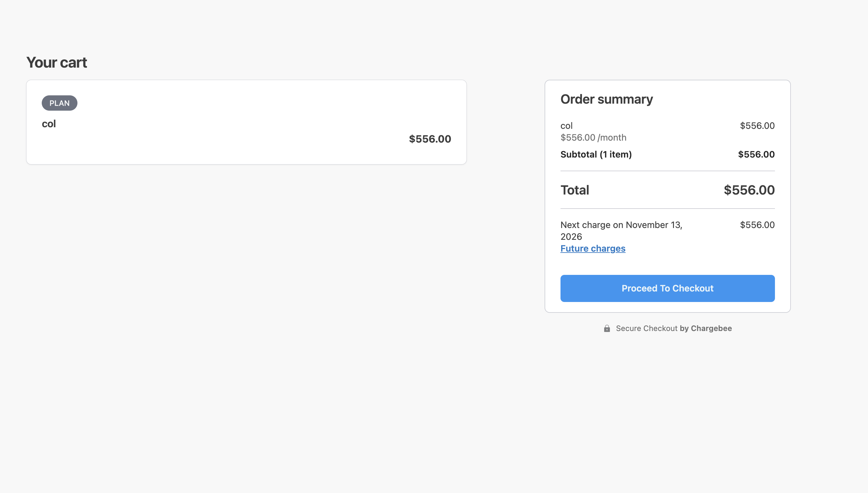Click the Proceed To Checkout button
This screenshot has width=868, height=493.
[x=667, y=288]
